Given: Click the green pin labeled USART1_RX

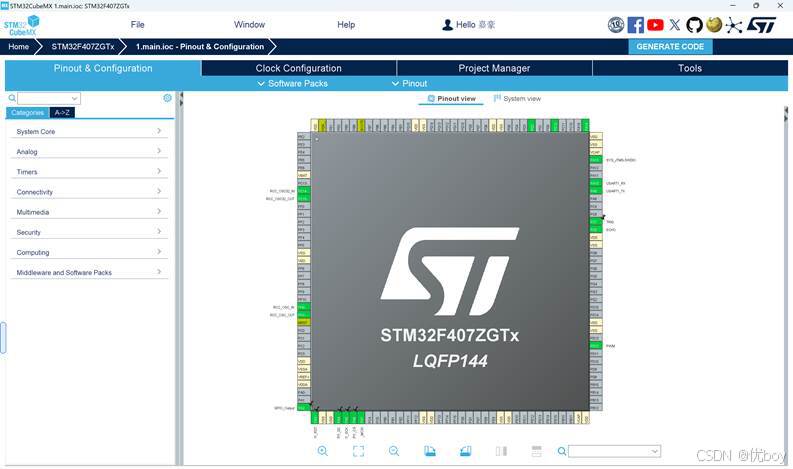Looking at the screenshot, I should (x=596, y=183).
